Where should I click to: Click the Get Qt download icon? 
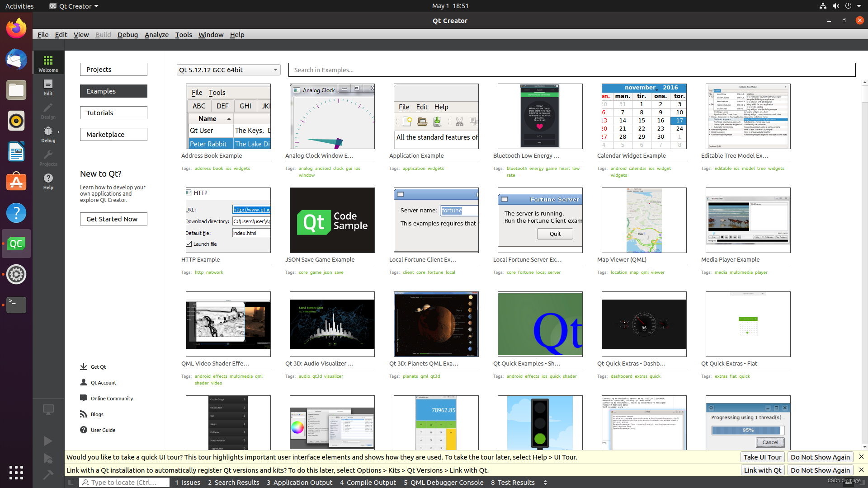pos(84,366)
